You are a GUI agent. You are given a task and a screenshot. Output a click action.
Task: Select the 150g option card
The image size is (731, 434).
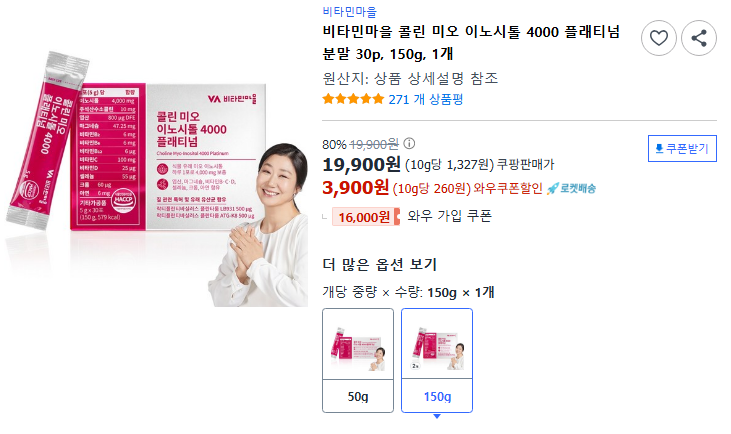pos(437,360)
